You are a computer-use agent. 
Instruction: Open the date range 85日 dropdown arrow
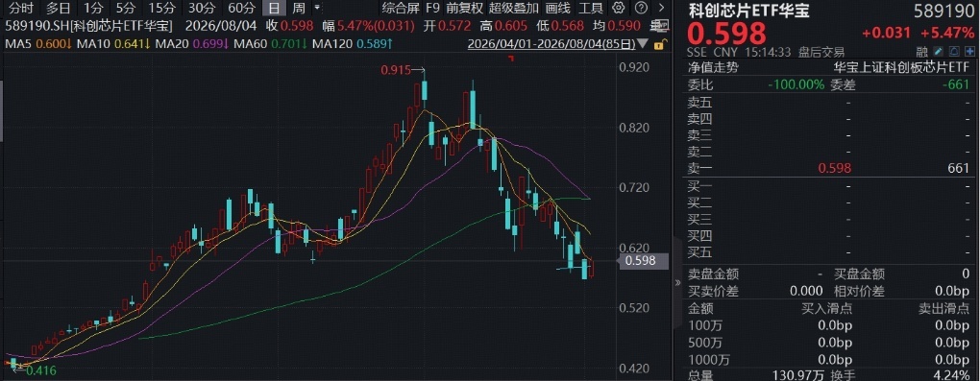643,45
